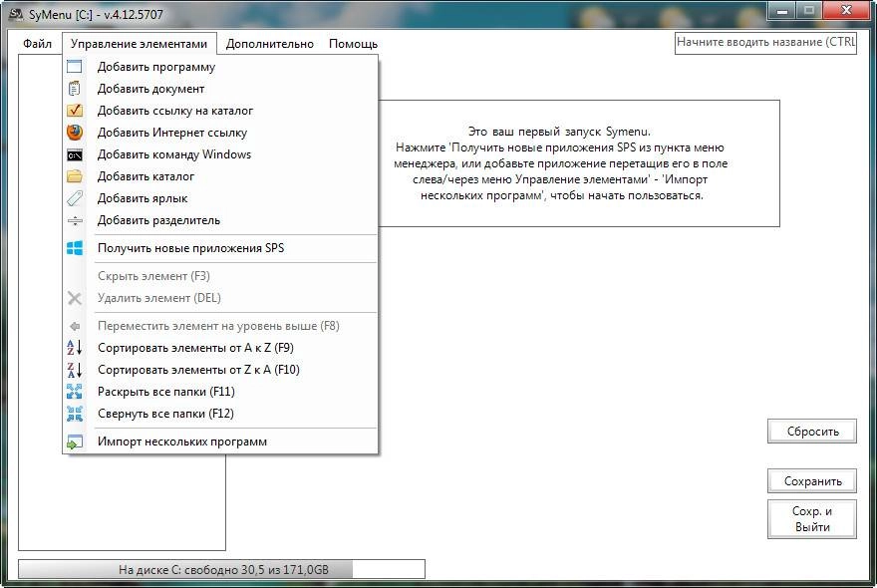Choose Свернуть все папки (F12)

click(x=220, y=414)
